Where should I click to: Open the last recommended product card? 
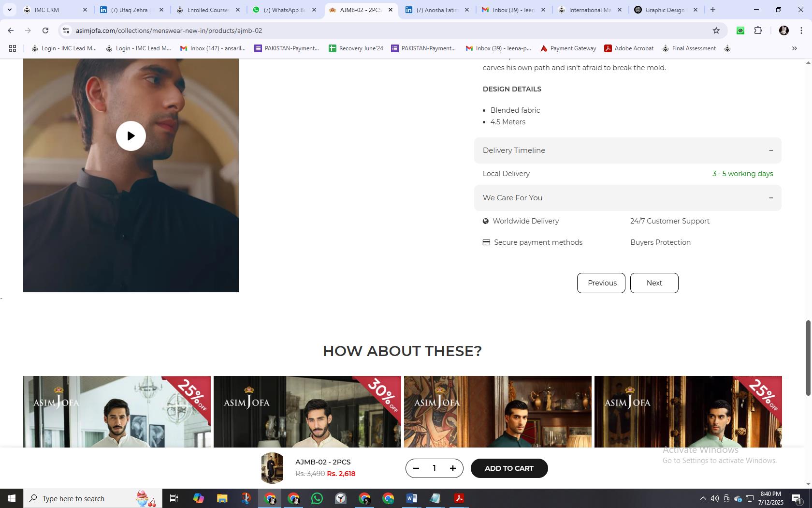pos(688,412)
